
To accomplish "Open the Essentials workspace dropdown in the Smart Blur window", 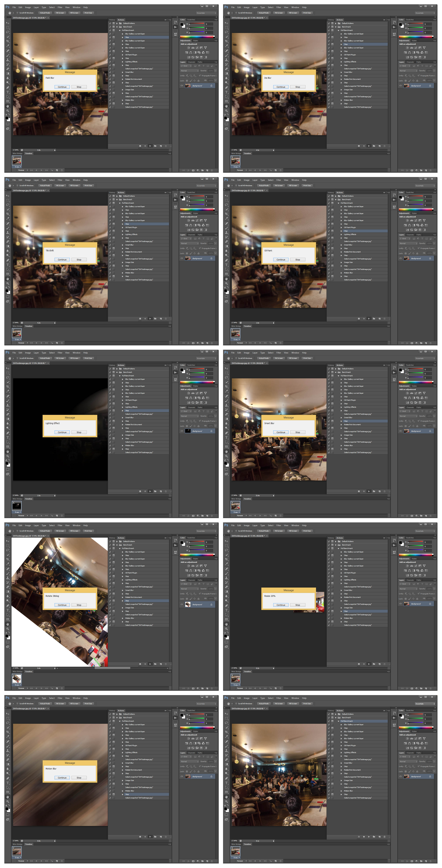I will pos(425,358).
